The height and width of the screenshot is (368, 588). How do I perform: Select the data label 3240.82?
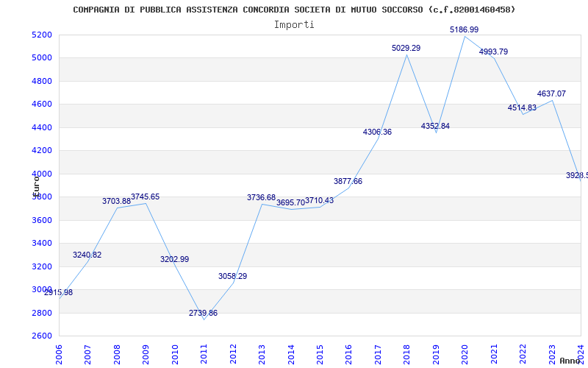[87, 255]
